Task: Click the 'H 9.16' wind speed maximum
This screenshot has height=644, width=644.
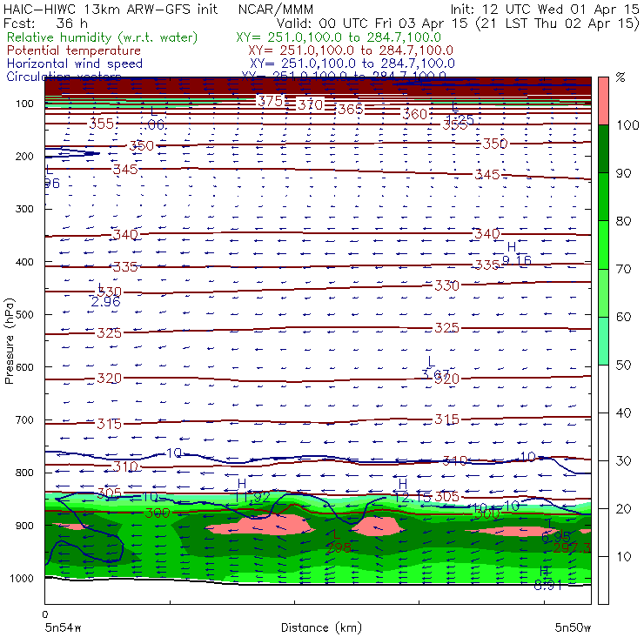Action: tap(517, 253)
